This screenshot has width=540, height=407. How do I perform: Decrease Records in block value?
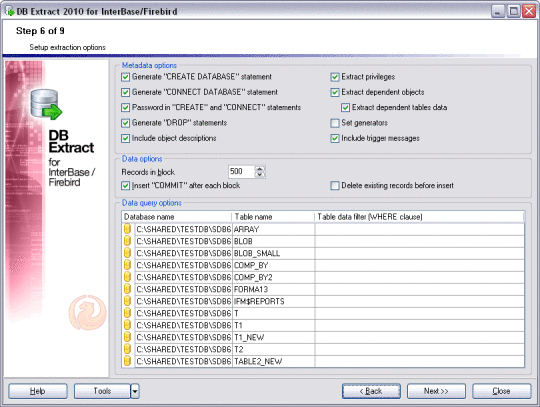pos(260,175)
